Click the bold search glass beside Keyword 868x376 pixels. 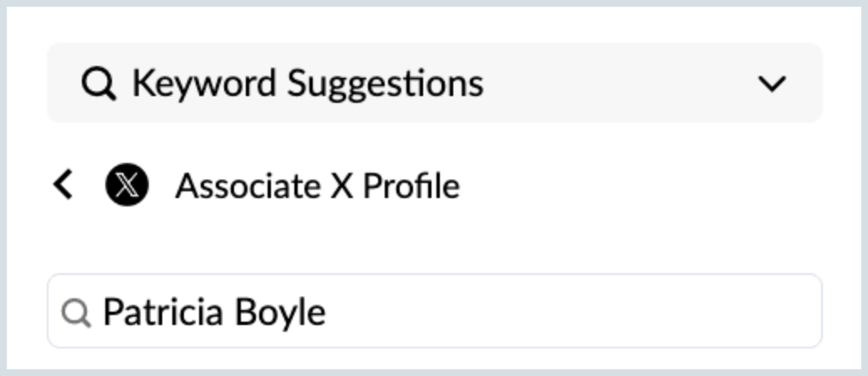tap(99, 84)
